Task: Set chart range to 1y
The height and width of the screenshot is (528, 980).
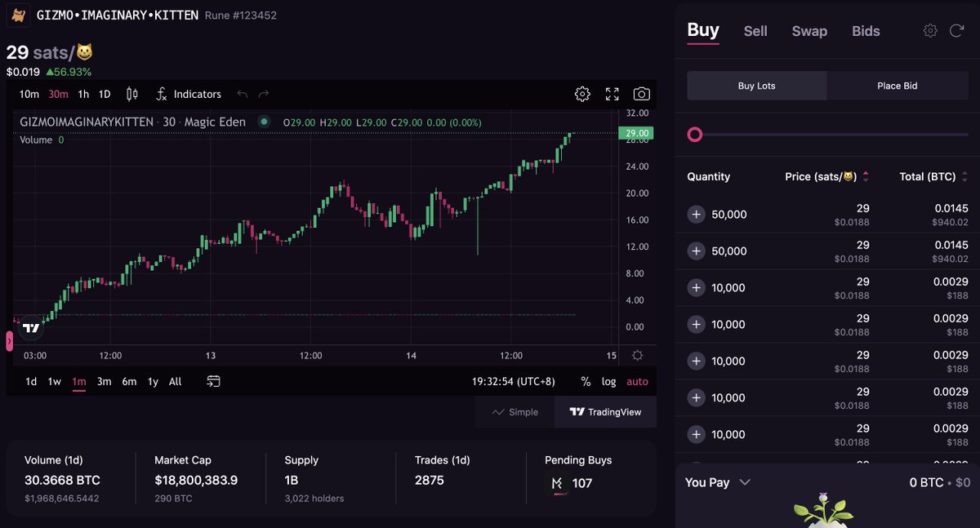Action: [x=153, y=381]
